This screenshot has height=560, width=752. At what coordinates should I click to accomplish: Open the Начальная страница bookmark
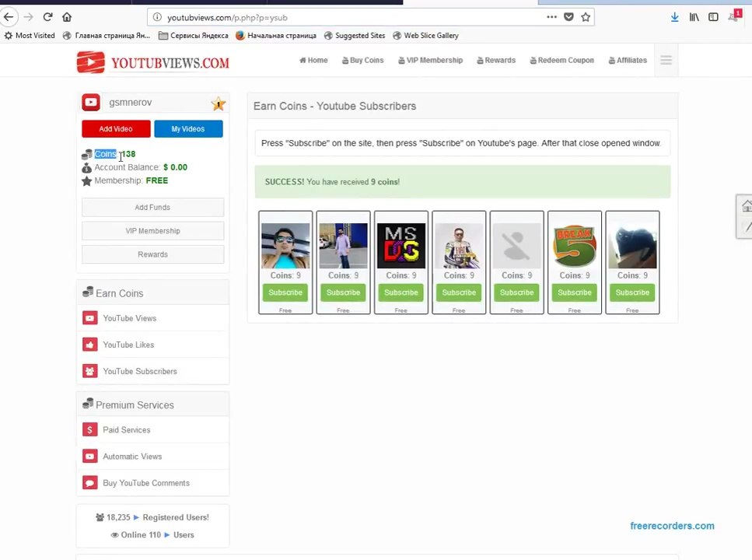(276, 36)
